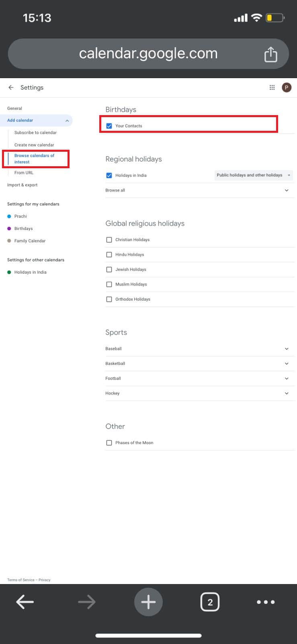Uncheck Holidays in India

coord(109,175)
